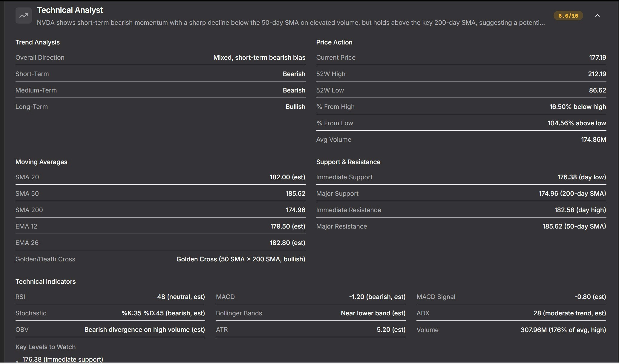Click the MACD bearish value

click(377, 297)
